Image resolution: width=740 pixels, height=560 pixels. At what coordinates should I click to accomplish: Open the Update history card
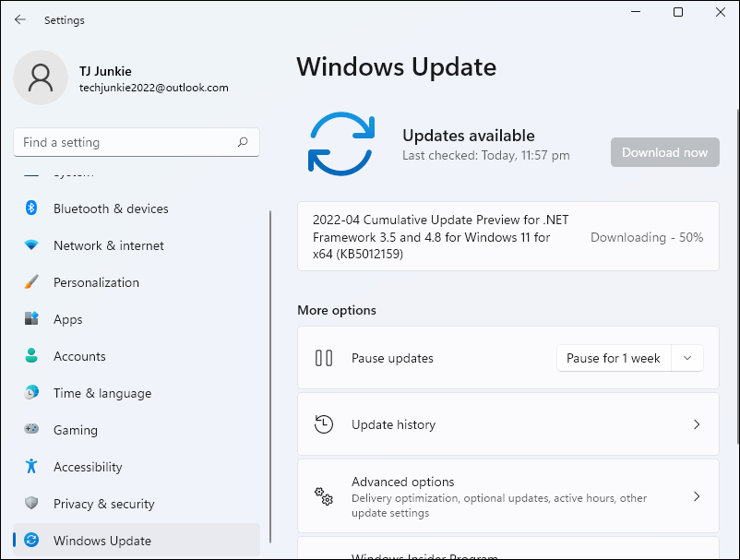tap(508, 424)
